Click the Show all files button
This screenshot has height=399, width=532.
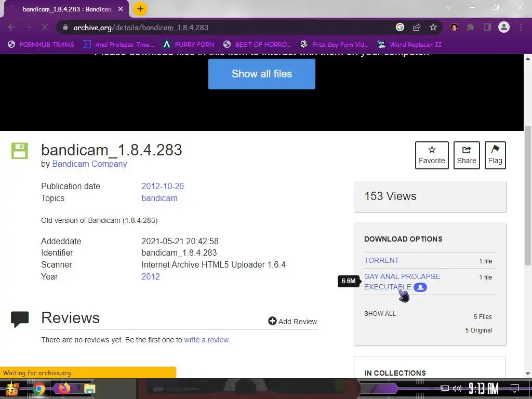click(262, 74)
